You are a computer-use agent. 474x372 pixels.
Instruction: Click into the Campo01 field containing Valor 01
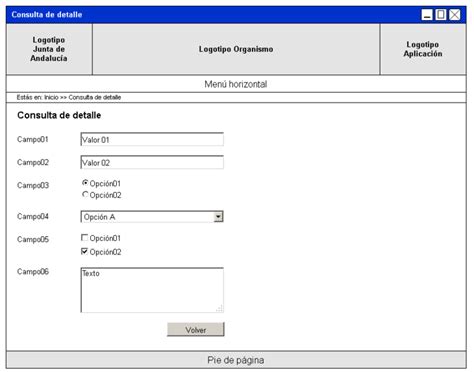(152, 139)
